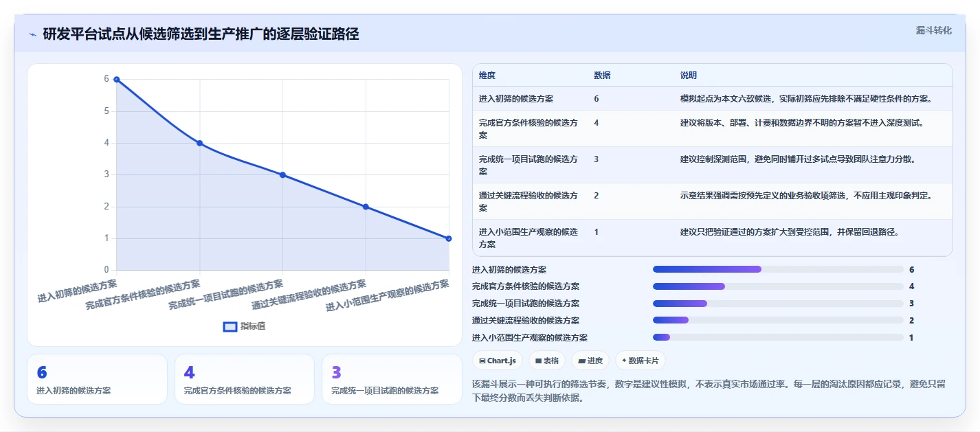Click the 维度 table column header
Viewport: 980px width, 432px height.
tap(487, 76)
